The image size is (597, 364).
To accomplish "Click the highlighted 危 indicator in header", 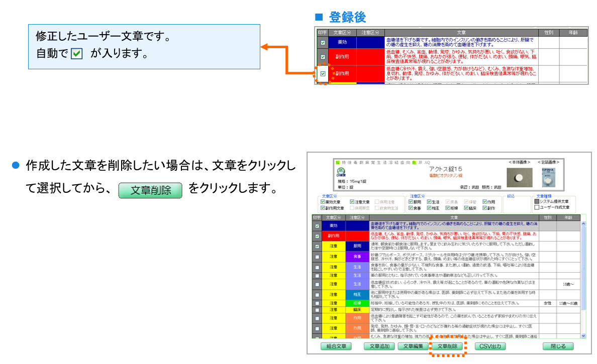I will [414, 163].
